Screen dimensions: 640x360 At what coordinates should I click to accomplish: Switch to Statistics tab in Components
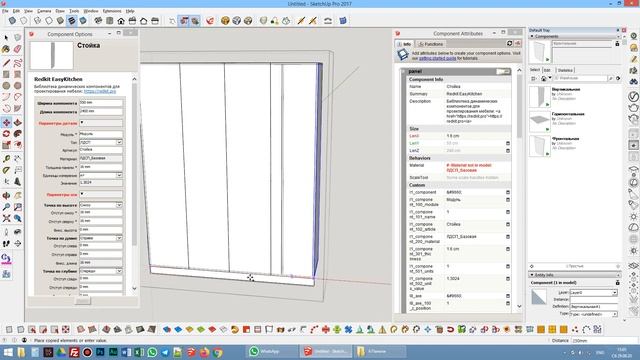pyautogui.click(x=565, y=70)
